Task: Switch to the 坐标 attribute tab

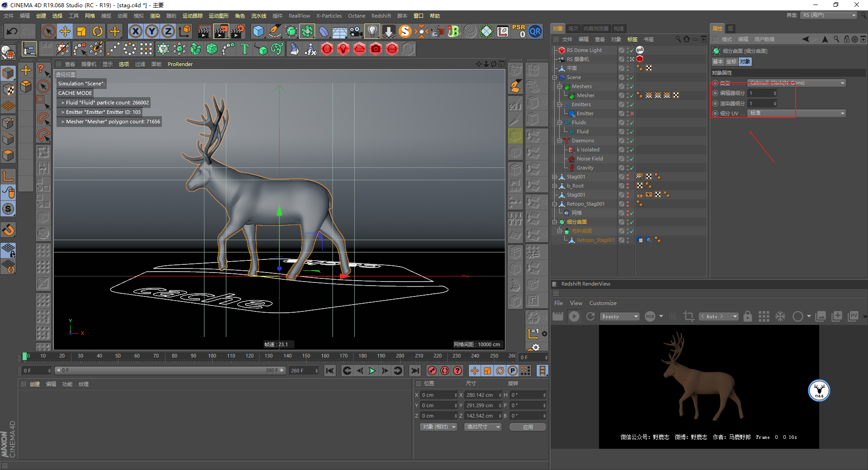Action: (731, 62)
